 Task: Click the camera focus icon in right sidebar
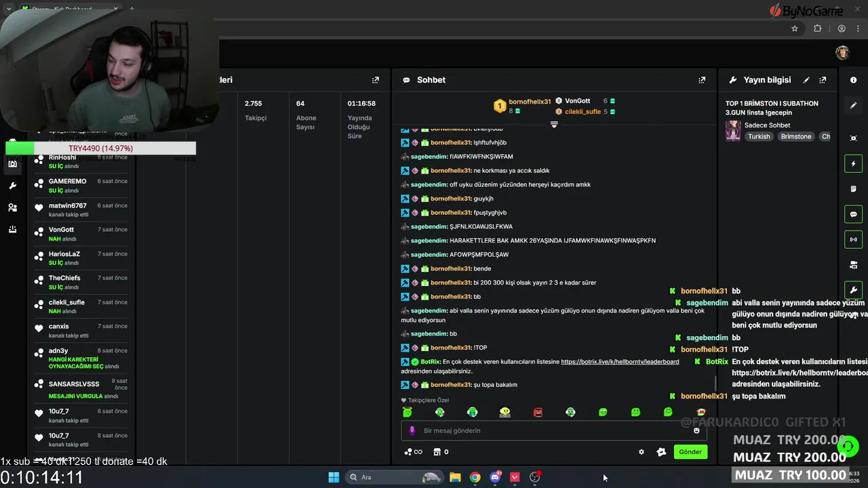[x=853, y=138]
